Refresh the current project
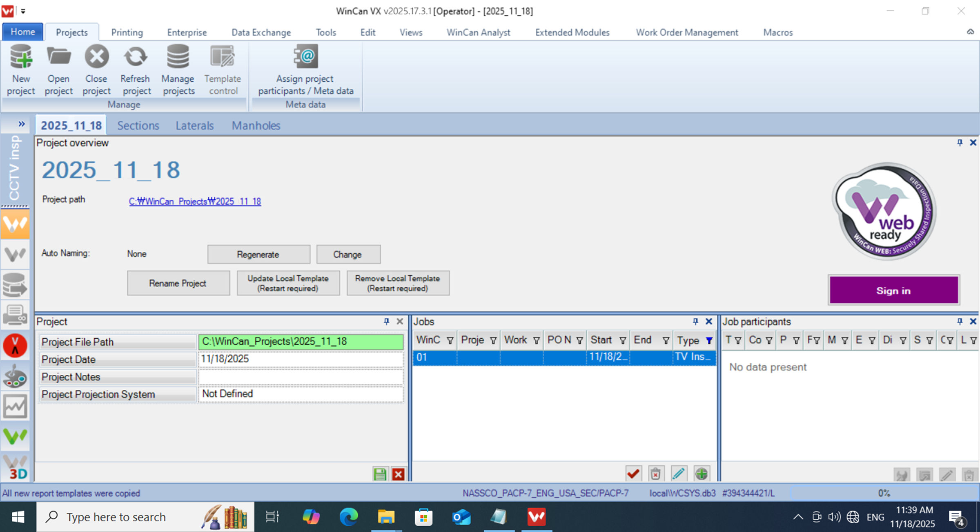Viewport: 980px width, 532px height. pyautogui.click(x=135, y=69)
